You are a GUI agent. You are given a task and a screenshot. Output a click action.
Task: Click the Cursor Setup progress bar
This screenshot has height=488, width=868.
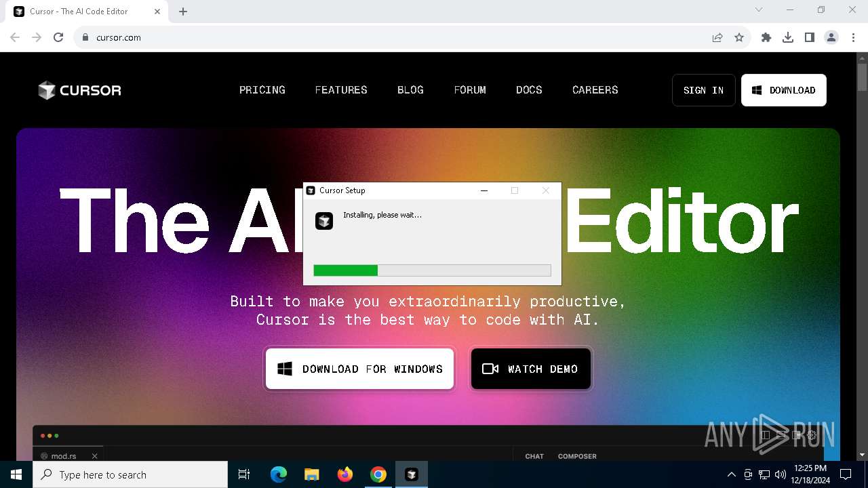point(432,270)
